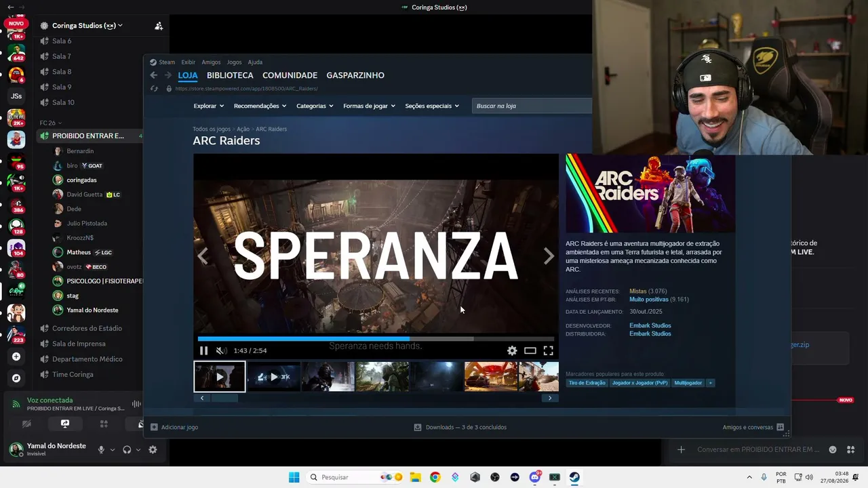
Task: Go back in Steam navigation
Action: [x=153, y=75]
